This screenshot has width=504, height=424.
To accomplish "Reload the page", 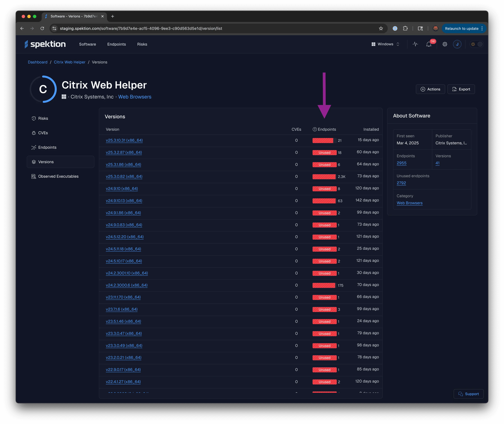I will tap(42, 28).
